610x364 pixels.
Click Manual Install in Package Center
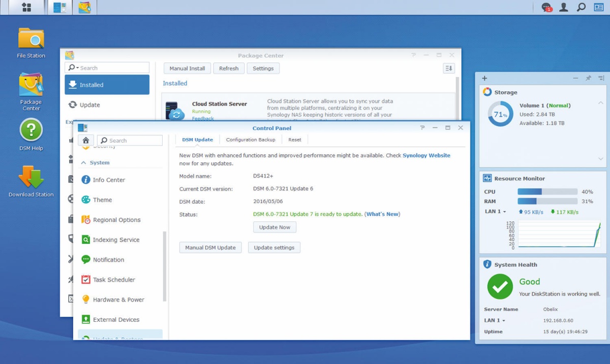(x=187, y=69)
